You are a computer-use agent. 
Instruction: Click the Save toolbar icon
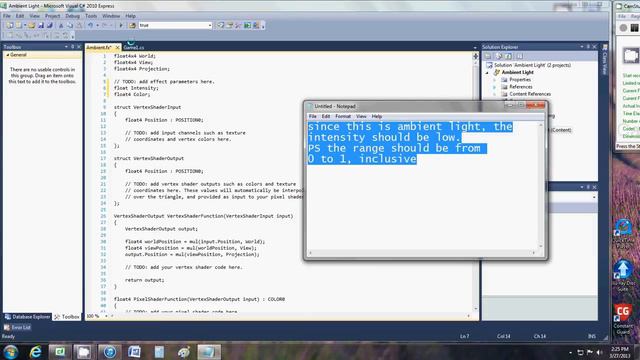[41, 25]
